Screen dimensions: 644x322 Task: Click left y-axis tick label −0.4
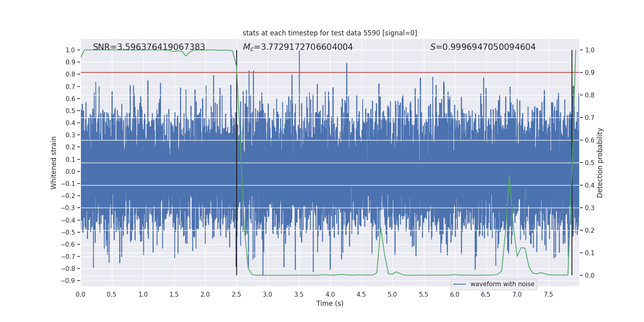click(x=68, y=220)
